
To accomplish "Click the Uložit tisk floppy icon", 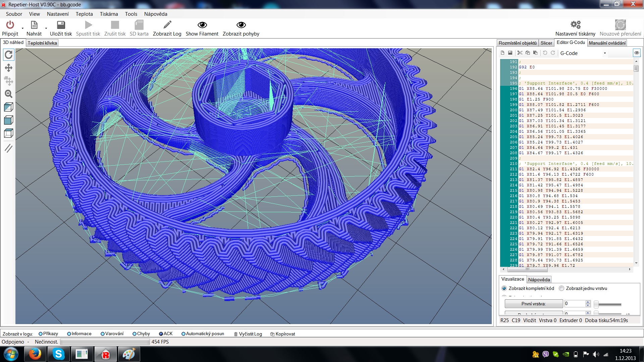I will 61,25.
